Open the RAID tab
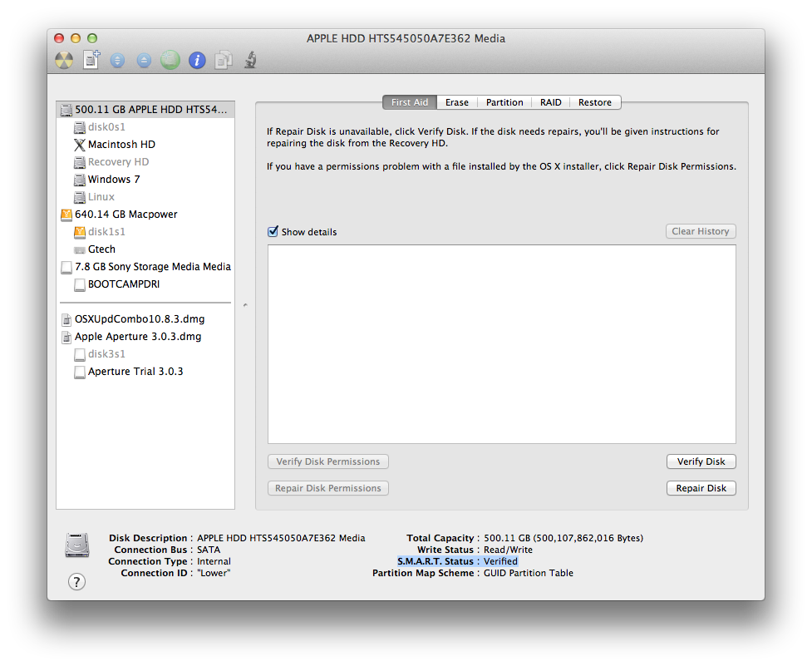Image resolution: width=812 pixels, height=666 pixels. [550, 102]
